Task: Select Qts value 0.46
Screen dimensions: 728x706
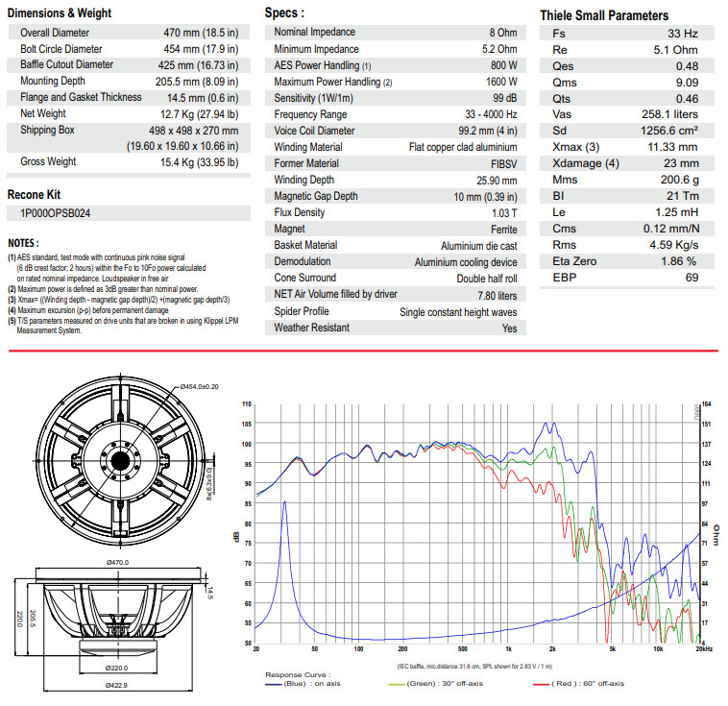Action: 687,99
